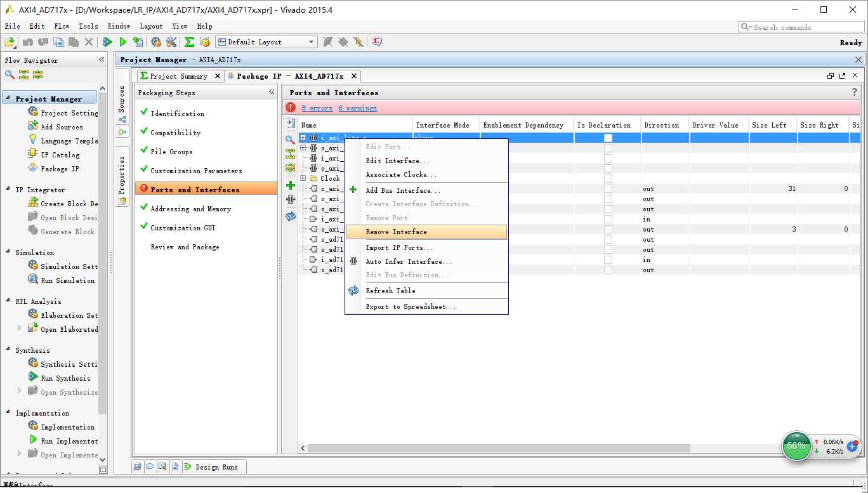Click the speech bubble icon in bottom tab bar
The height and width of the screenshot is (493, 868).
coord(150,466)
